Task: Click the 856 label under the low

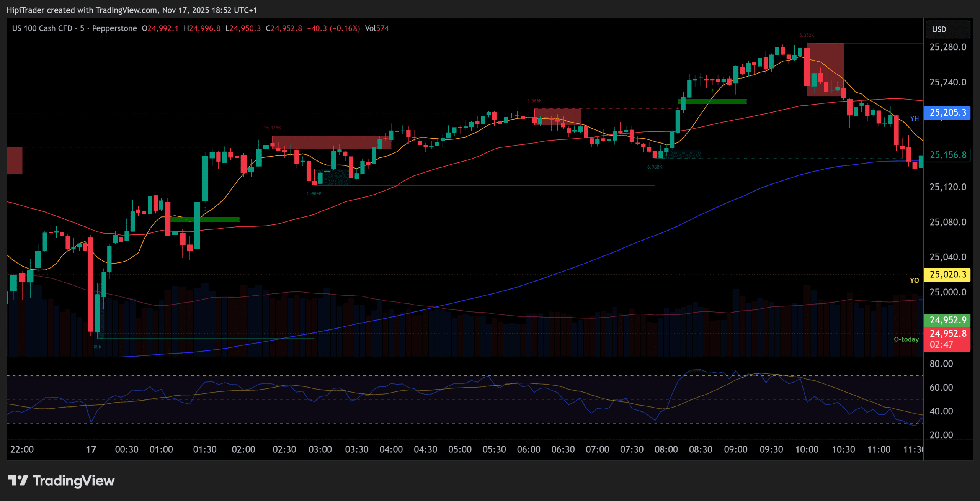Action: (x=97, y=347)
